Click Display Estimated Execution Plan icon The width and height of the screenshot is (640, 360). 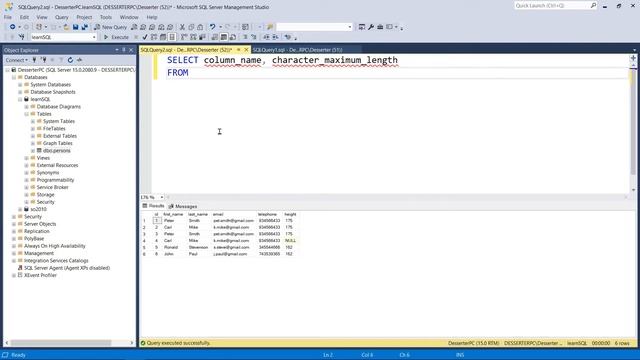[x=154, y=37]
